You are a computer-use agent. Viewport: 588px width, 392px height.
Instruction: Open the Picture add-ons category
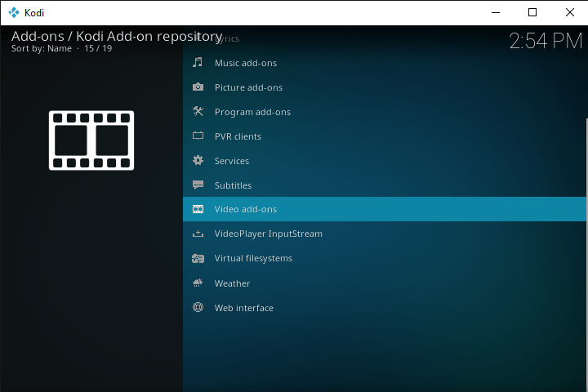pos(385,87)
